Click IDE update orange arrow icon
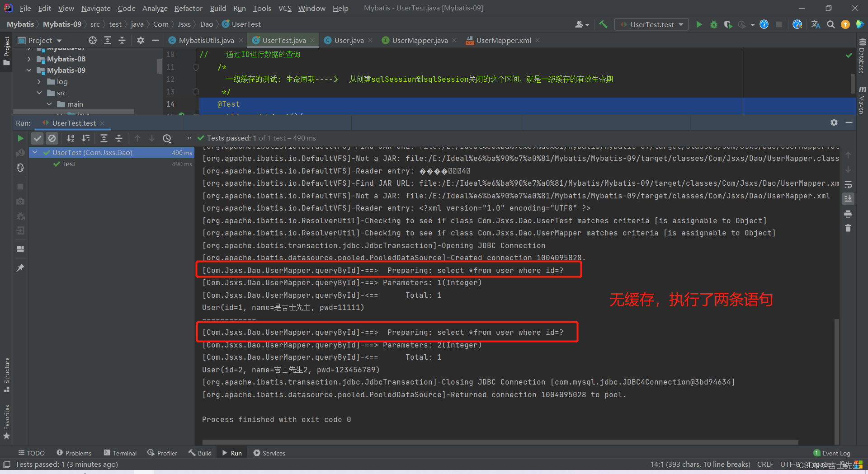 845,24
